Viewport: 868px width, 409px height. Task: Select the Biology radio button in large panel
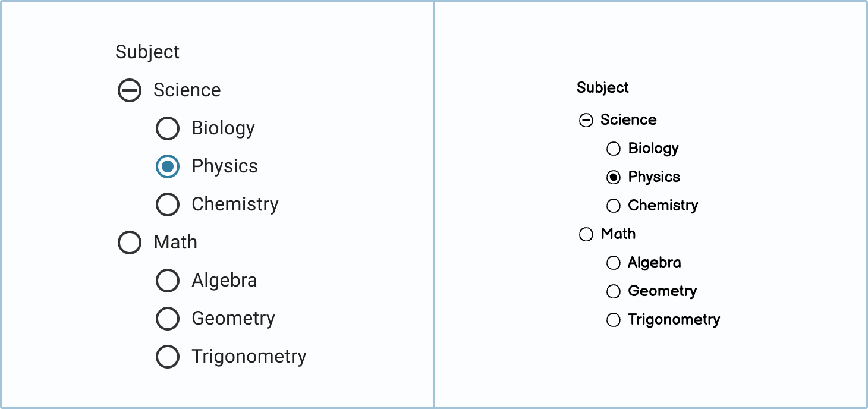[168, 128]
